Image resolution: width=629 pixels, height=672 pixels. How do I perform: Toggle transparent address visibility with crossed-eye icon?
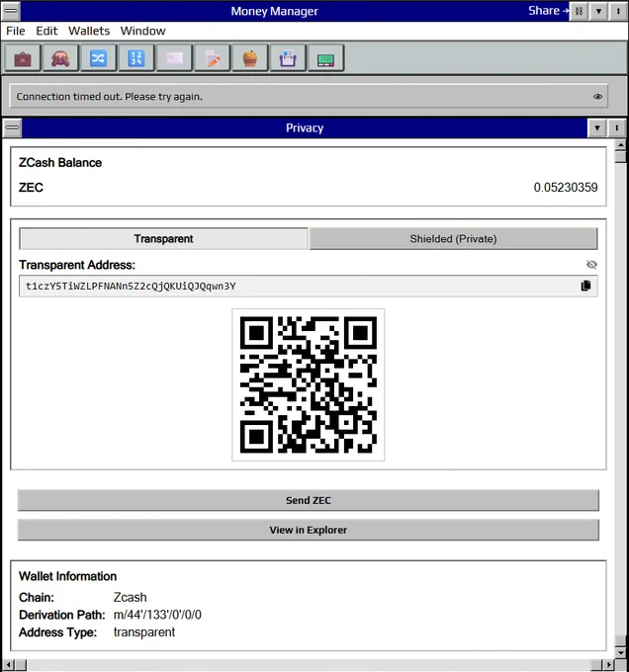coord(591,265)
